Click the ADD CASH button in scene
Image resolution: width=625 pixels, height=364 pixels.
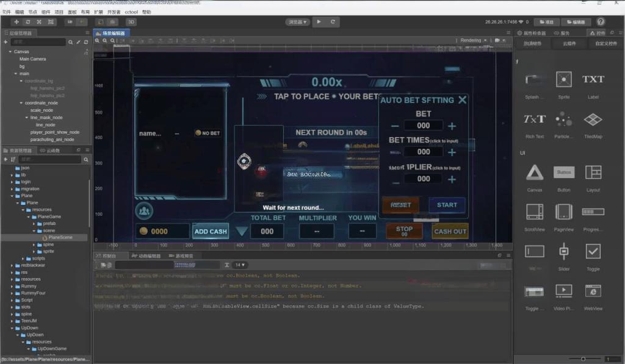pos(210,232)
